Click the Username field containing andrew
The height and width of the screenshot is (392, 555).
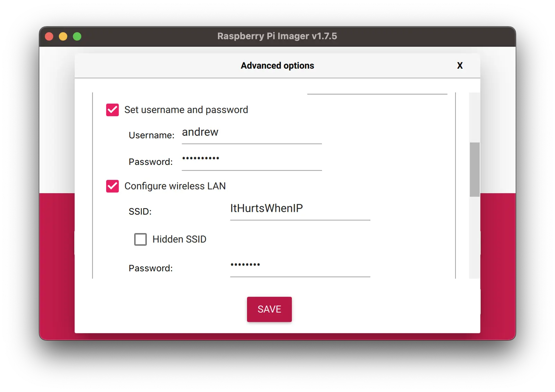(x=251, y=133)
